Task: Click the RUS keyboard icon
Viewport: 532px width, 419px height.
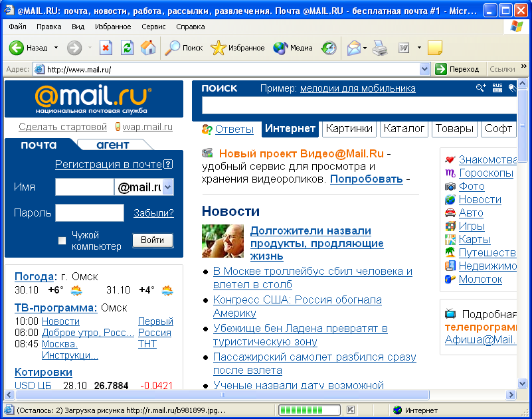Action: [x=497, y=88]
